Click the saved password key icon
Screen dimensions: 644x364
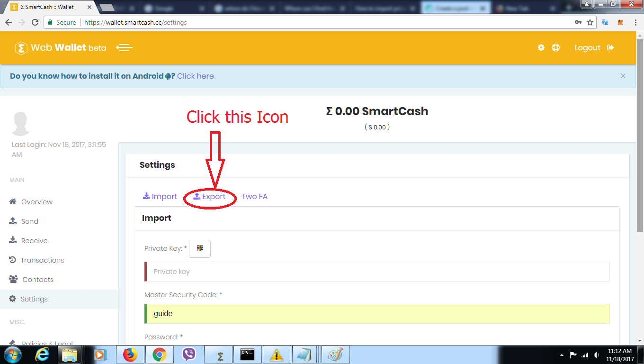tap(578, 22)
